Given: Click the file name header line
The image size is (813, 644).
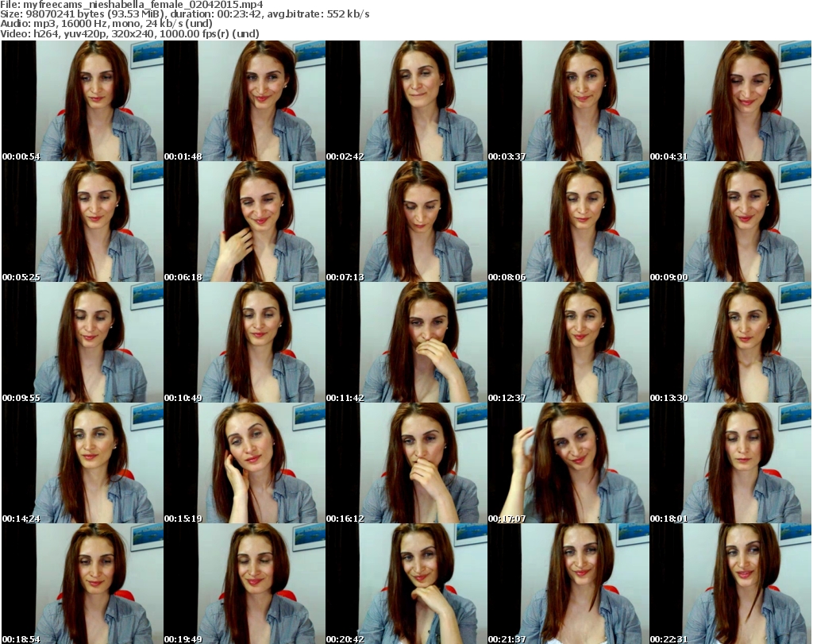Looking at the screenshot, I should (x=132, y=5).
